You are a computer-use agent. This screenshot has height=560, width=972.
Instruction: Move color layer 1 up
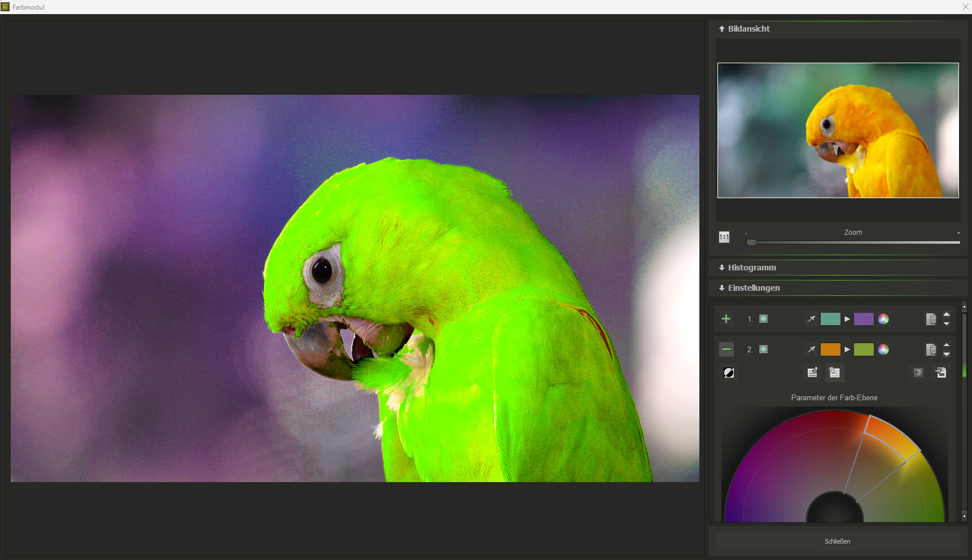click(x=947, y=314)
